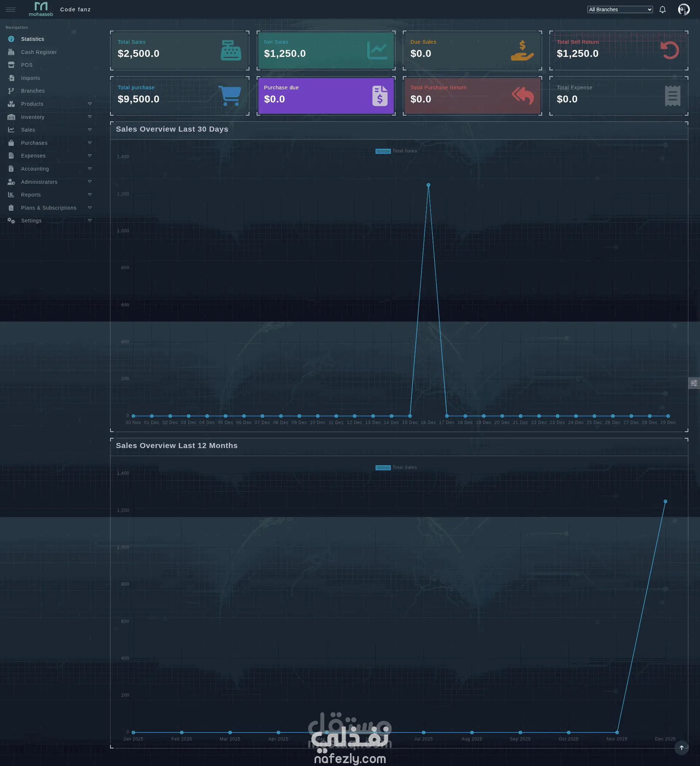Click the hamburger menu icon

tap(11, 9)
